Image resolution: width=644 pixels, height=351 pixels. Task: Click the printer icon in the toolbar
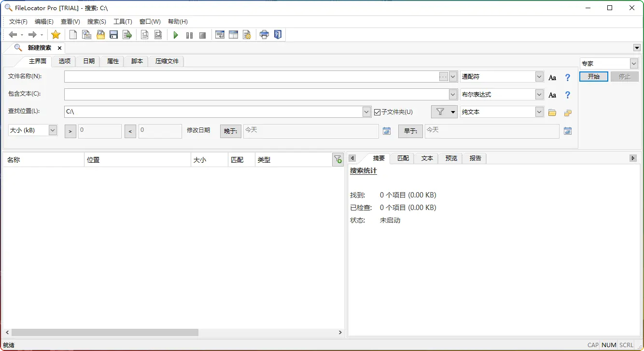click(x=264, y=35)
